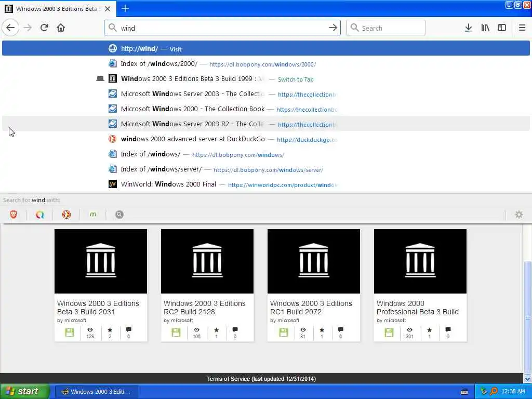Open Windows 2000 3 Editions Beta 3 Build 2031 link

(98, 308)
